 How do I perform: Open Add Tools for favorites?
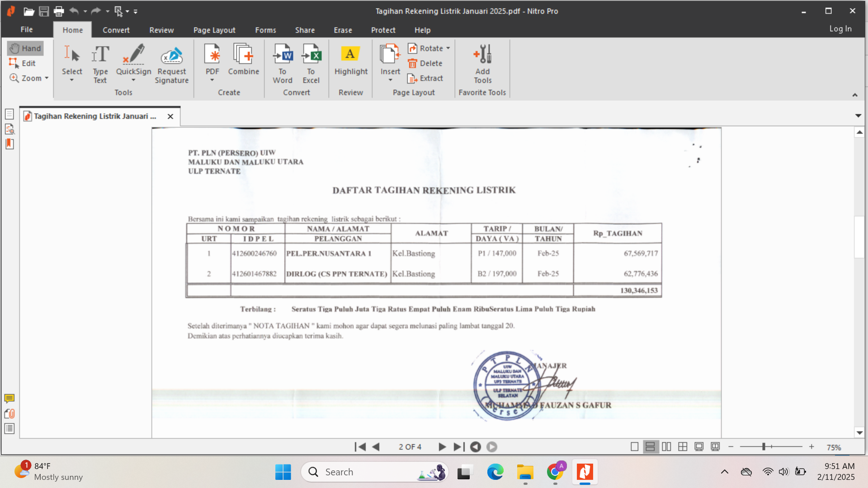click(482, 64)
